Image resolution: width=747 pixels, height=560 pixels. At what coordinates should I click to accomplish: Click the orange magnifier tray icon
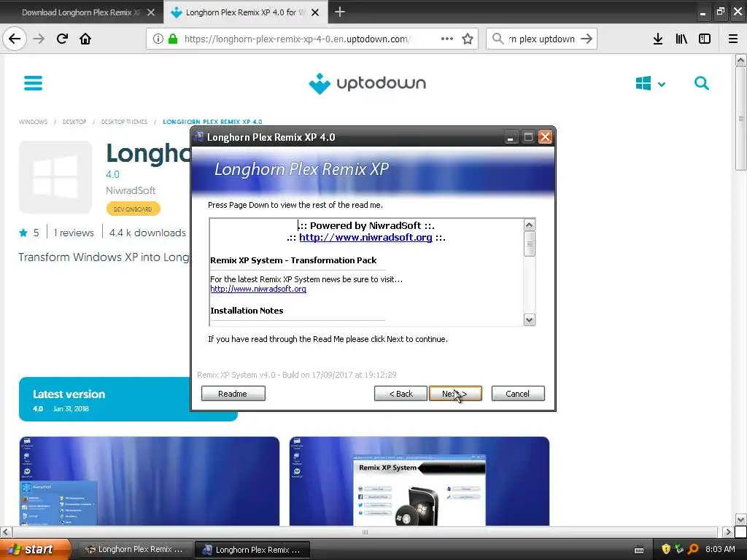pyautogui.click(x=693, y=550)
